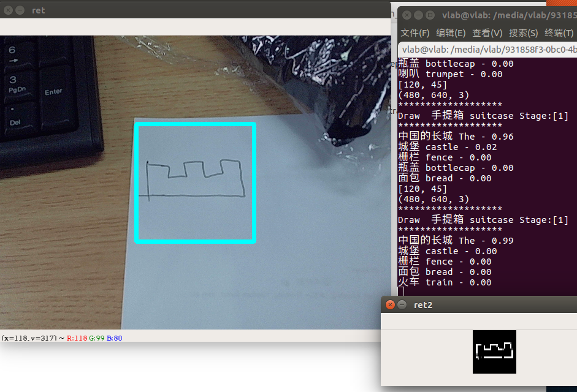
Task: Open the 搜索(S) terminal menu
Action: [523, 33]
